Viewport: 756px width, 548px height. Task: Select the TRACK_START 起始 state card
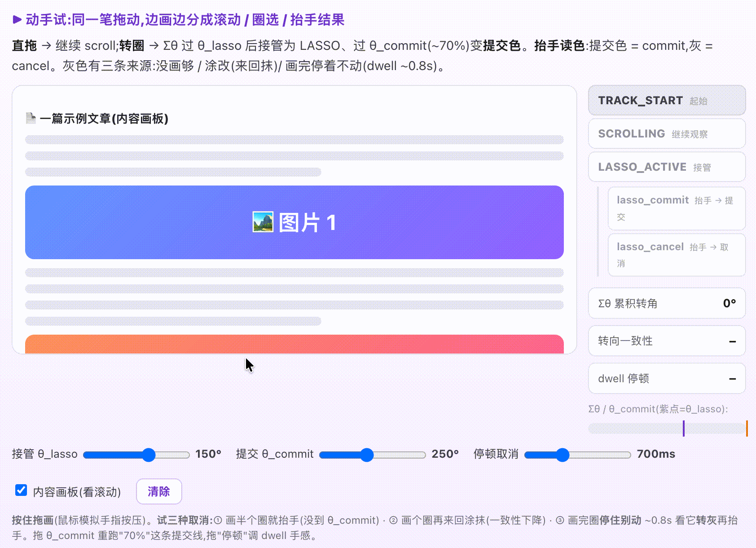(667, 100)
